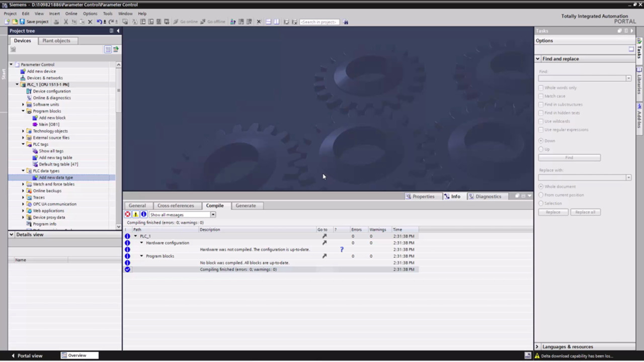Expand the Technology objects tree node
The width and height of the screenshot is (644, 362).
tap(23, 131)
